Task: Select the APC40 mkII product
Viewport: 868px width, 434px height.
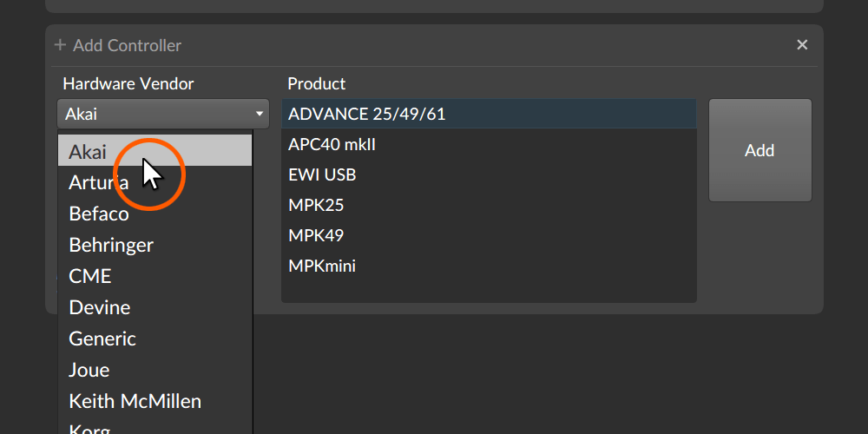Action: tap(489, 144)
